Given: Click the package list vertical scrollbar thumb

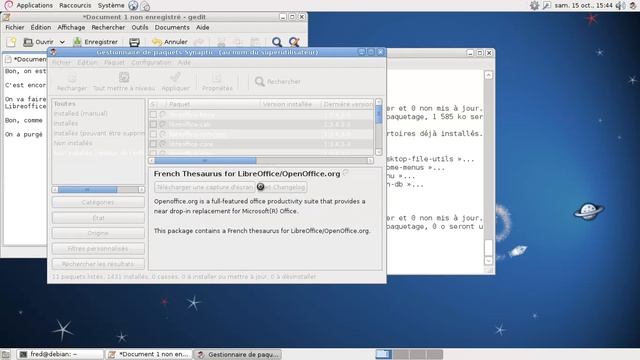Looking at the screenshot, I should pyautogui.click(x=379, y=114).
